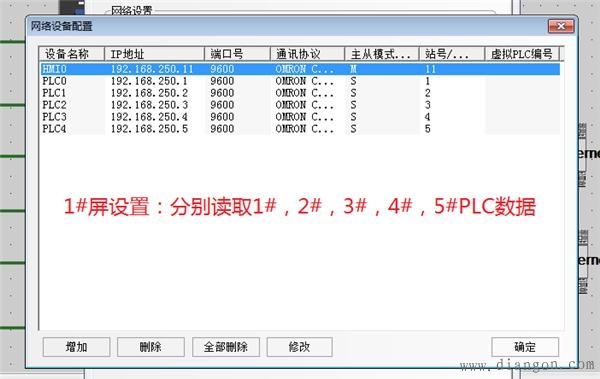
Task: Click the S mode cell for PLC4
Action: (x=353, y=129)
